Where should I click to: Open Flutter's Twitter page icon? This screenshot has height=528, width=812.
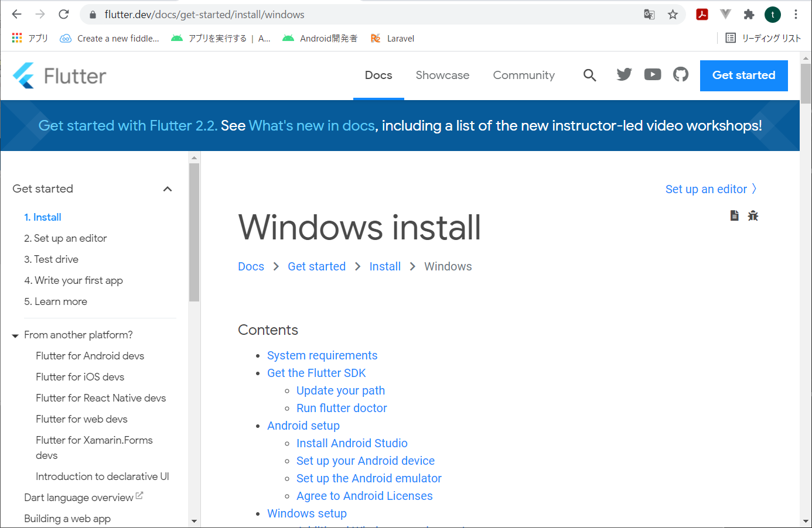pyautogui.click(x=625, y=74)
